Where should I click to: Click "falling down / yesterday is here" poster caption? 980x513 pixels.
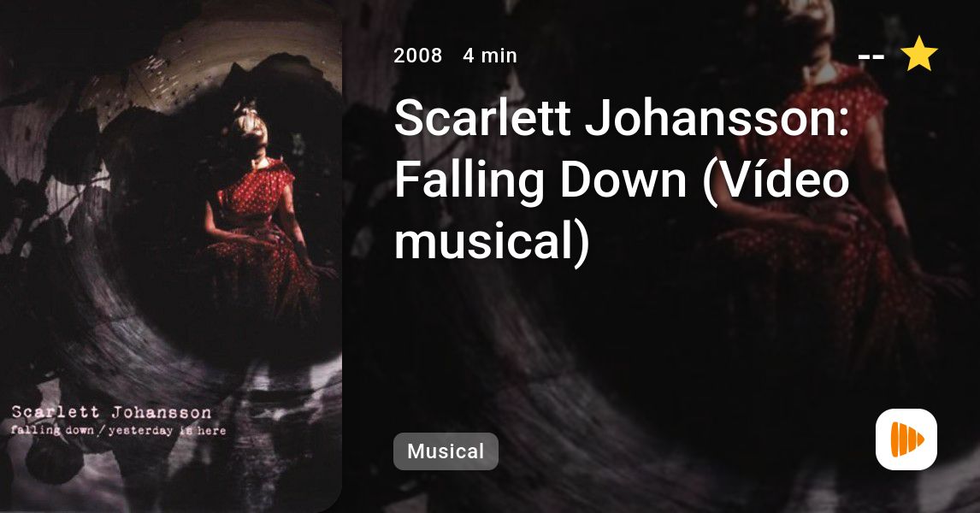pyautogui.click(x=118, y=431)
